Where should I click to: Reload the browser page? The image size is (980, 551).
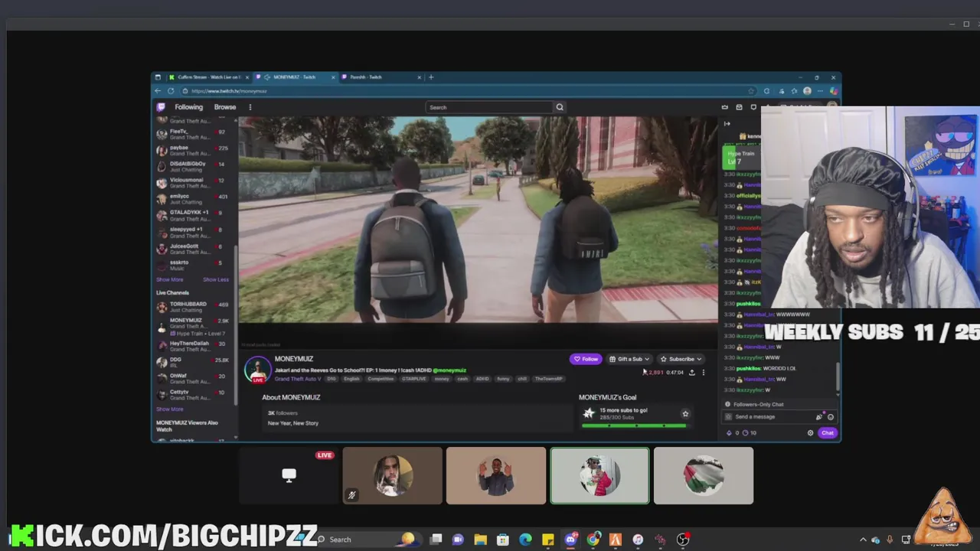point(171,91)
